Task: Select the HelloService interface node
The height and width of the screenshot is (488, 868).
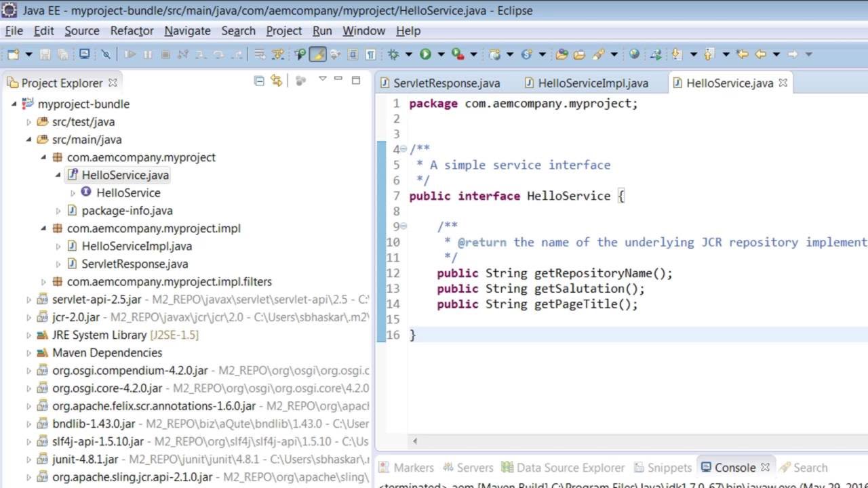Action: pyautogui.click(x=128, y=192)
